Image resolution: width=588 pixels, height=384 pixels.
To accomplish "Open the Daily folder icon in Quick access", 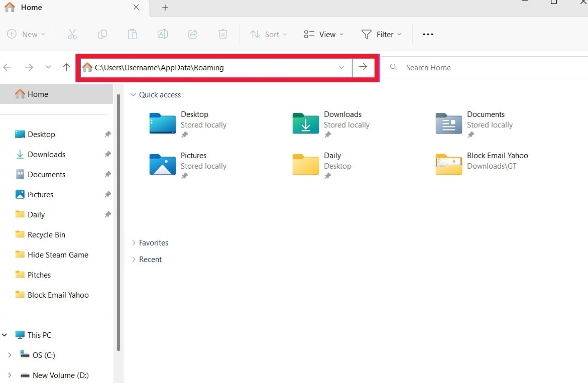I will click(x=306, y=165).
